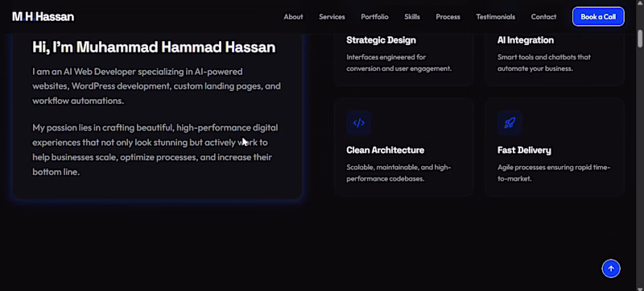Open the M.H.Hassan logo home link

(43, 17)
